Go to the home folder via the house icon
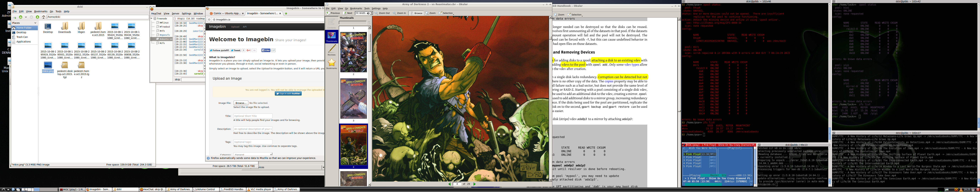 (43, 17)
